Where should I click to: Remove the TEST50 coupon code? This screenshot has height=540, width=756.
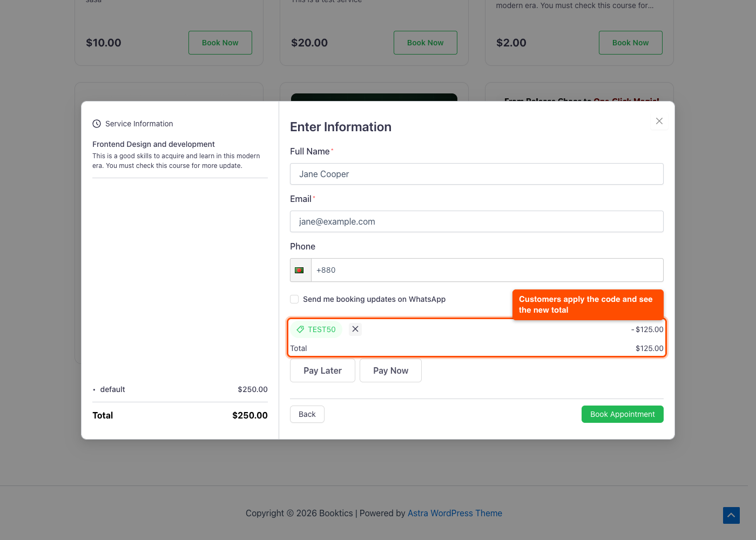[x=355, y=329]
